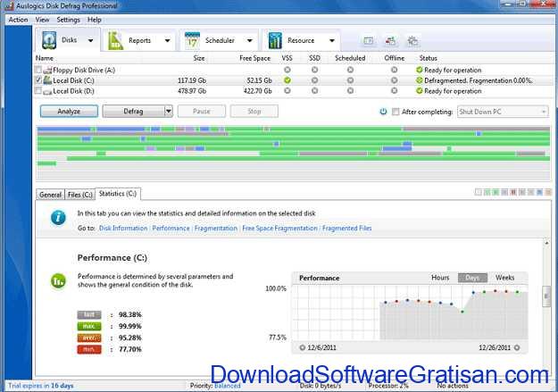Click the Stop button

coord(254,112)
